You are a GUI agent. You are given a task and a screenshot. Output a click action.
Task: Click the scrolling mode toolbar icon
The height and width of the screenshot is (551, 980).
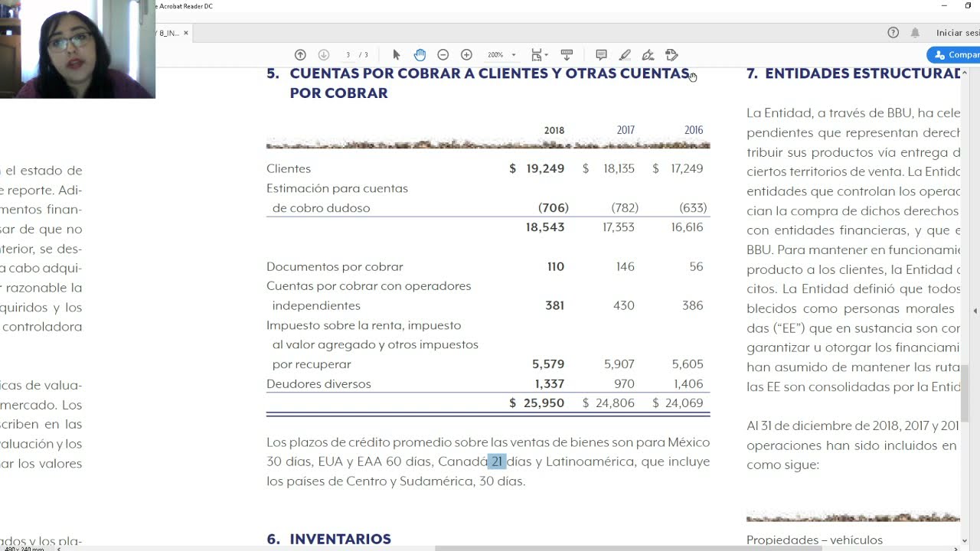pos(567,55)
